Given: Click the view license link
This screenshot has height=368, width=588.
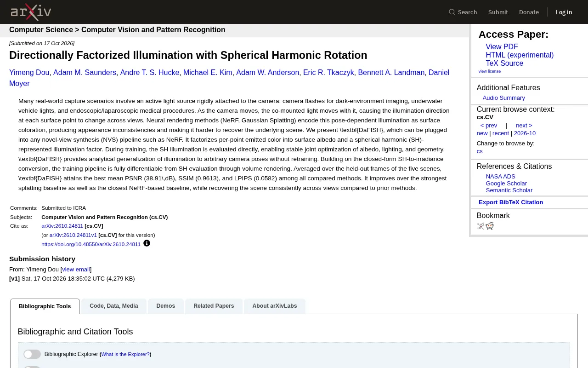Looking at the screenshot, I should click(x=490, y=71).
